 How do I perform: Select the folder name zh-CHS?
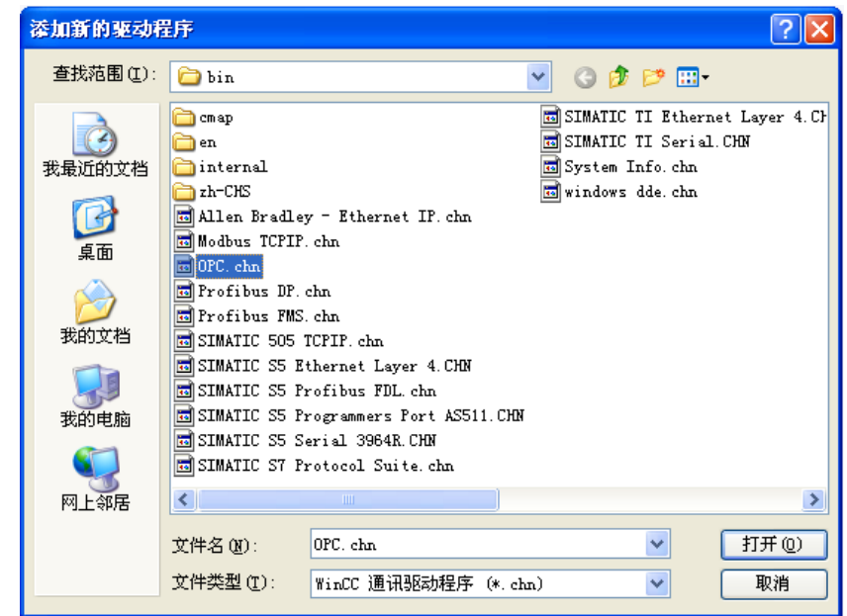[x=225, y=192]
